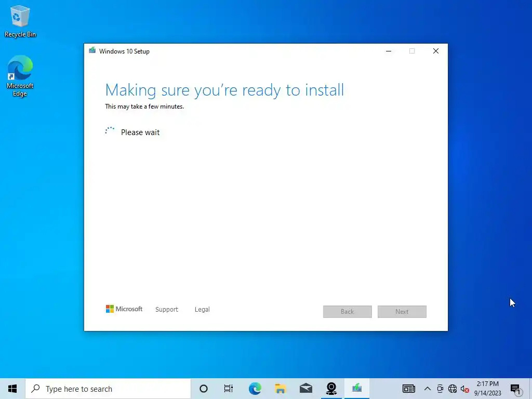This screenshot has height=399, width=532.
Task: Click the disabled maximize button in Setup
Action: [412, 51]
